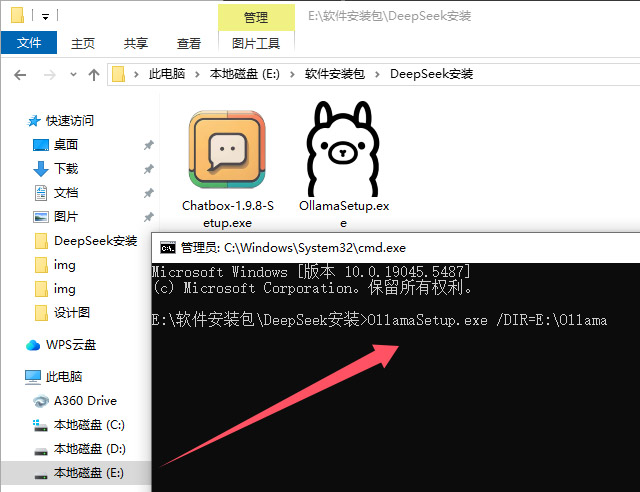Expand chevron after 软件安装包 breadcrumb
This screenshot has width=640, height=492.
pyautogui.click(x=377, y=74)
